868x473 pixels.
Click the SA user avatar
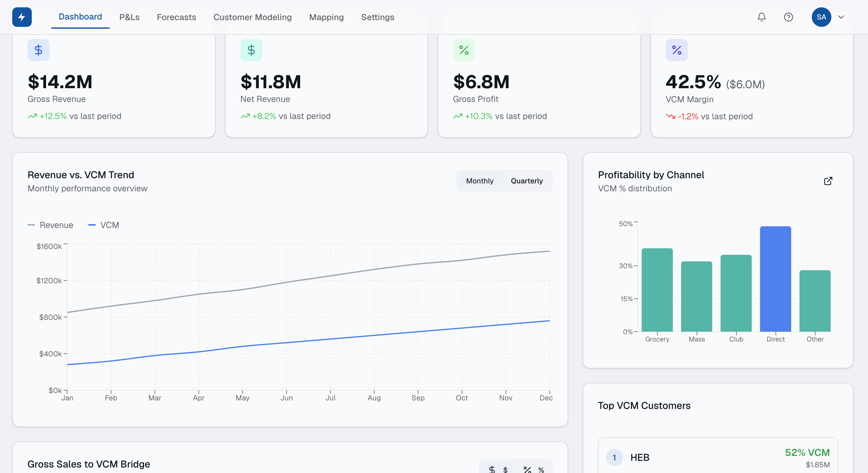click(821, 17)
